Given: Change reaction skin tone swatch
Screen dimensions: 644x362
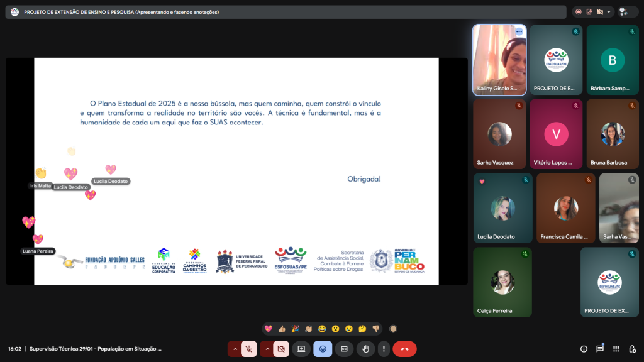Looking at the screenshot, I should click(393, 329).
